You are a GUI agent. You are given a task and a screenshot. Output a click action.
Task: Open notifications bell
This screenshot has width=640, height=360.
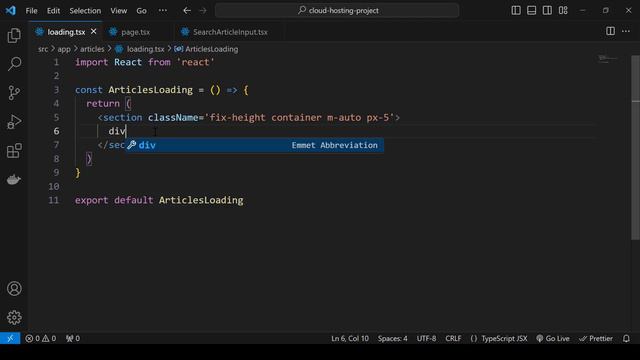(626, 338)
